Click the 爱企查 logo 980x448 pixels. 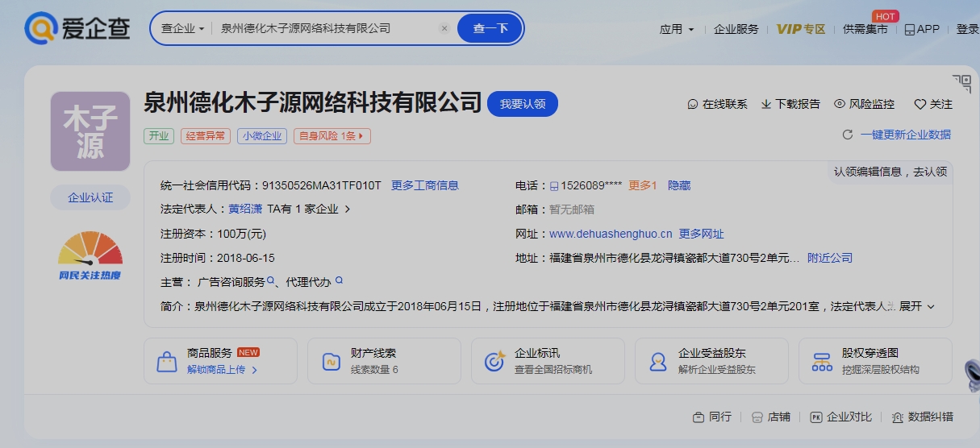[x=78, y=28]
